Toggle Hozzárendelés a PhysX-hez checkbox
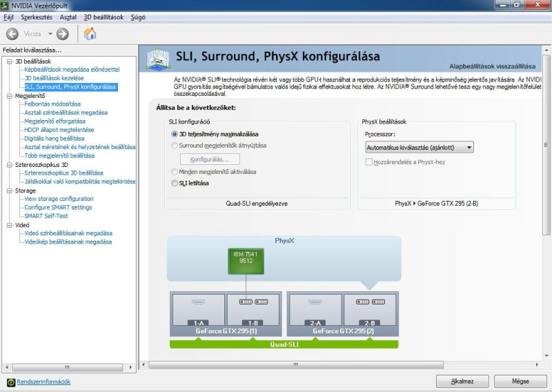The height and width of the screenshot is (392, 552). coord(369,162)
